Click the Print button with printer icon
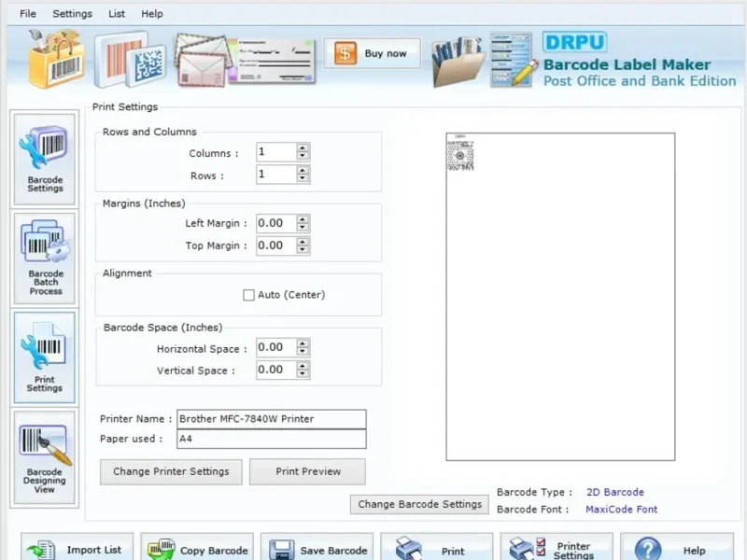Image resolution: width=747 pixels, height=560 pixels. pyautogui.click(x=437, y=548)
